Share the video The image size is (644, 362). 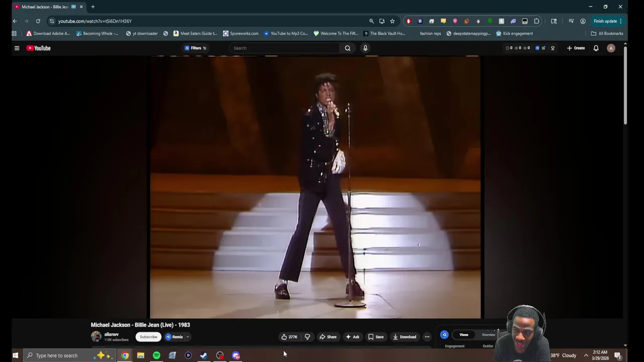[x=328, y=337]
